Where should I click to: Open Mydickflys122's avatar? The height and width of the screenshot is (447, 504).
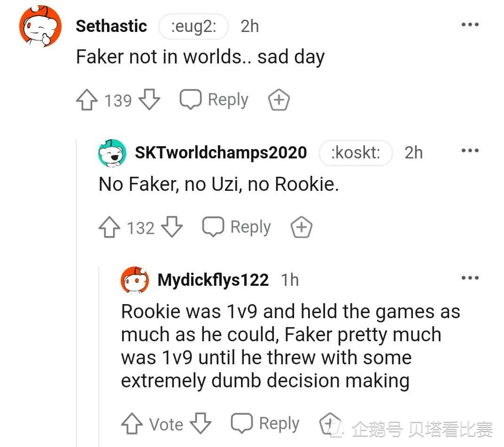coord(135,280)
